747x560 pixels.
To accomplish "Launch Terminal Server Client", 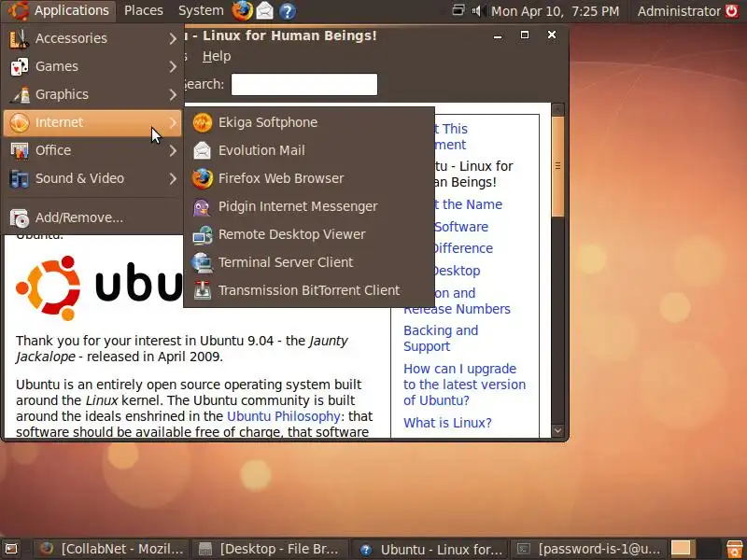I will point(309,262).
